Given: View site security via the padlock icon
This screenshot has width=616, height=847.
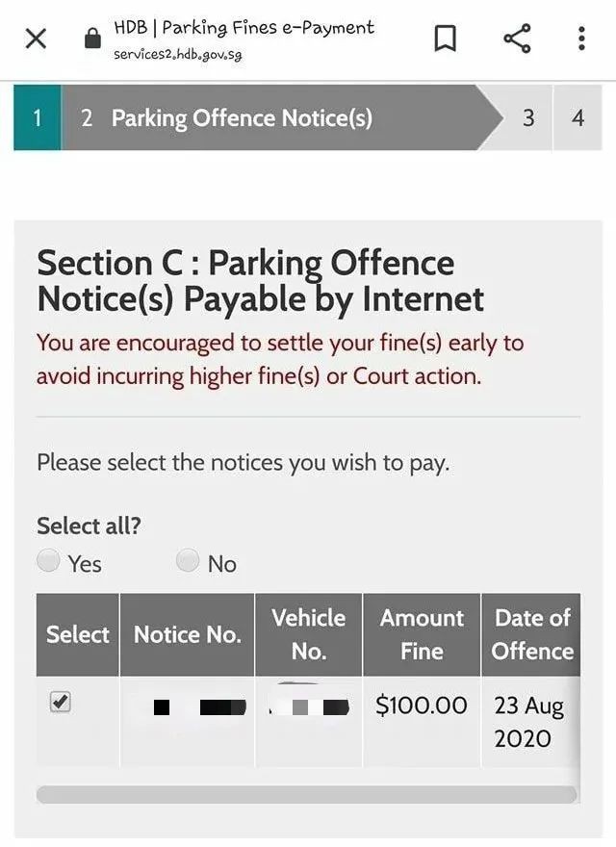Looking at the screenshot, I should [92, 39].
